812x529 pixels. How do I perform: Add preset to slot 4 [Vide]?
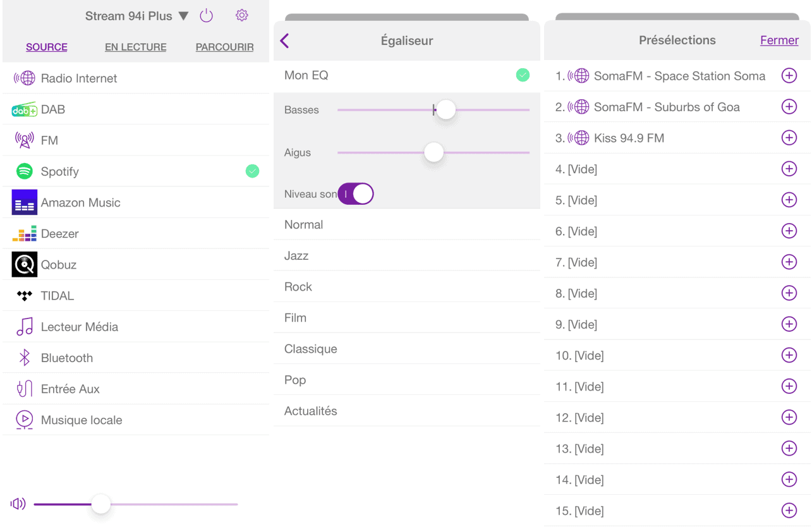point(789,169)
